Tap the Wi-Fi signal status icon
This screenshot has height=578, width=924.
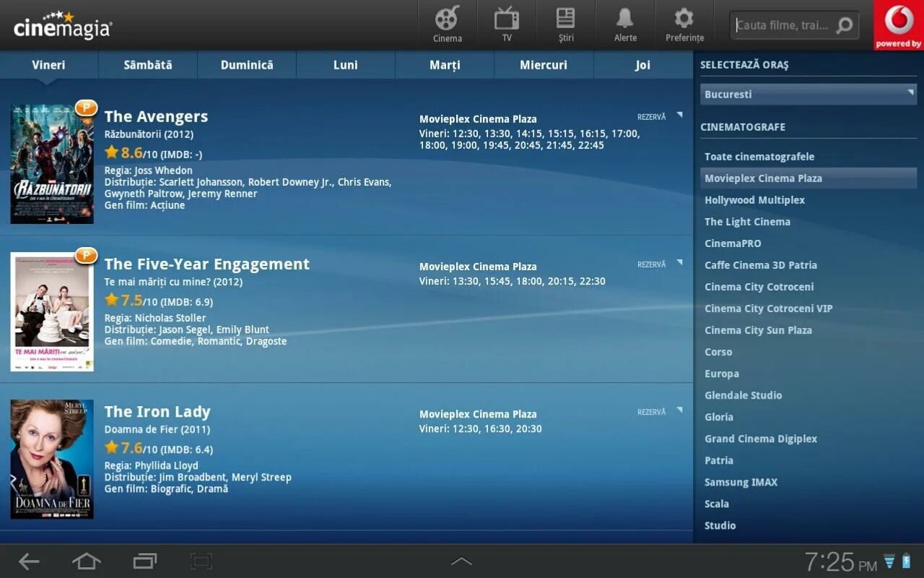[x=889, y=561]
